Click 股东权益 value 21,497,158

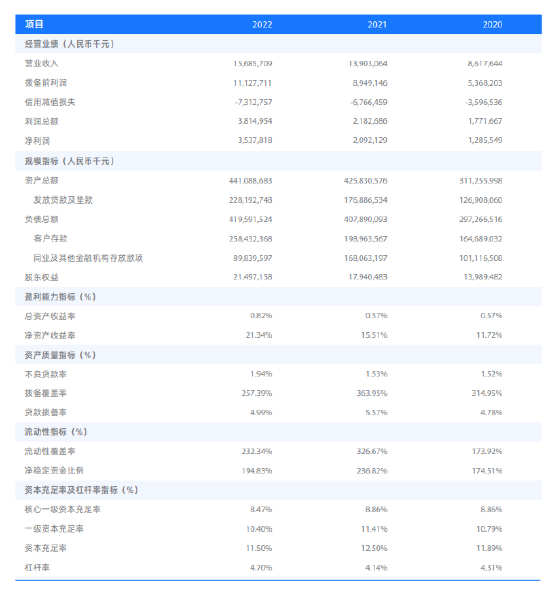pos(252,277)
